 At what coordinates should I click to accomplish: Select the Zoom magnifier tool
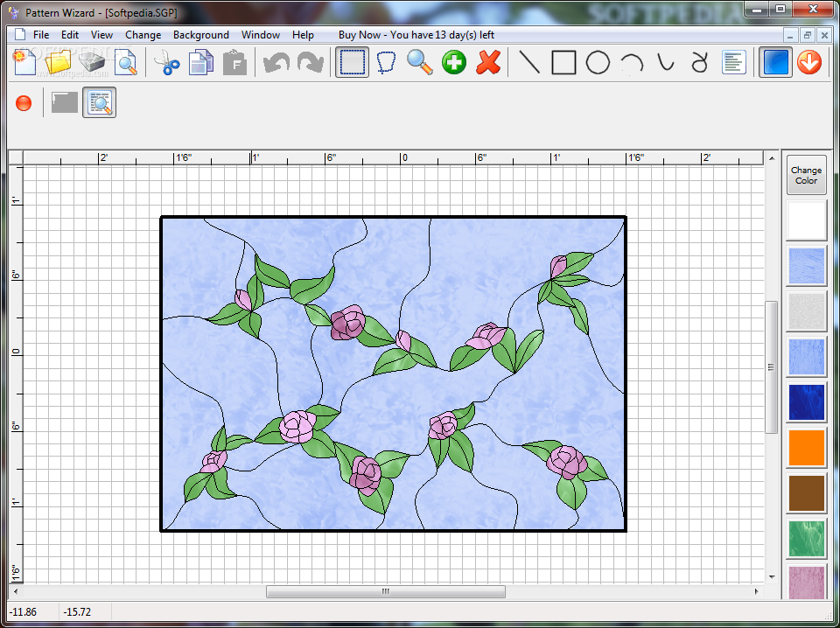[x=419, y=62]
